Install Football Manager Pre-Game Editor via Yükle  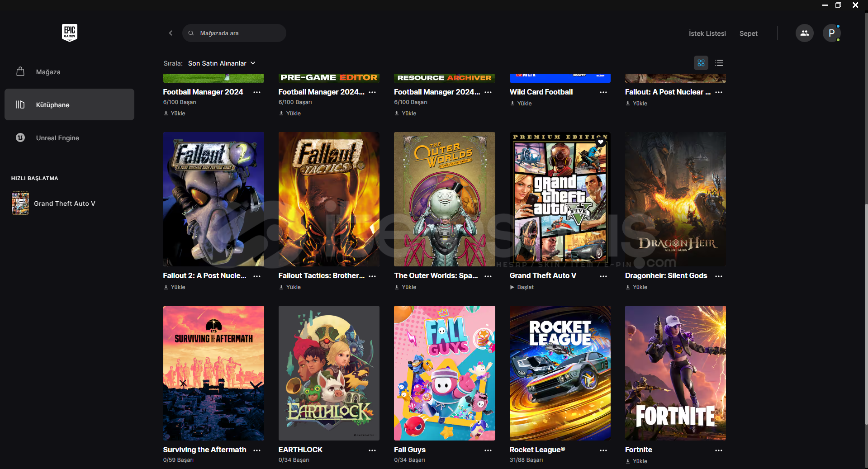[x=290, y=114]
